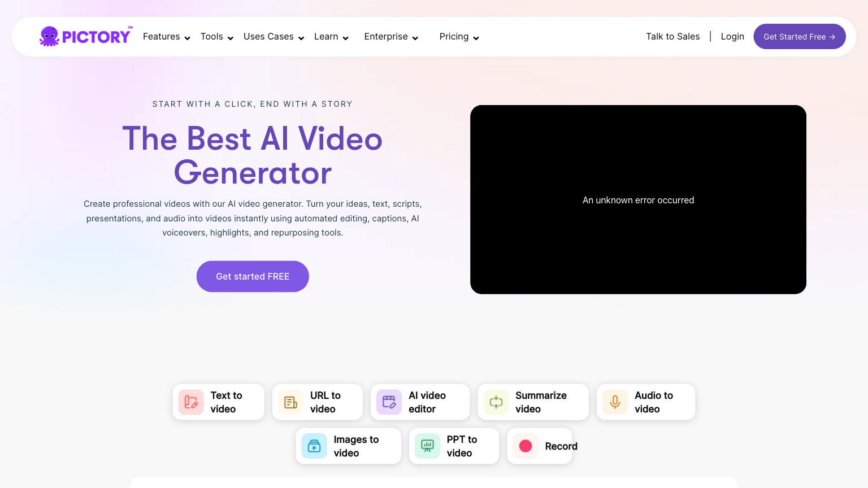This screenshot has height=488, width=868.
Task: Choose the AI video editor icon
Action: tap(389, 402)
